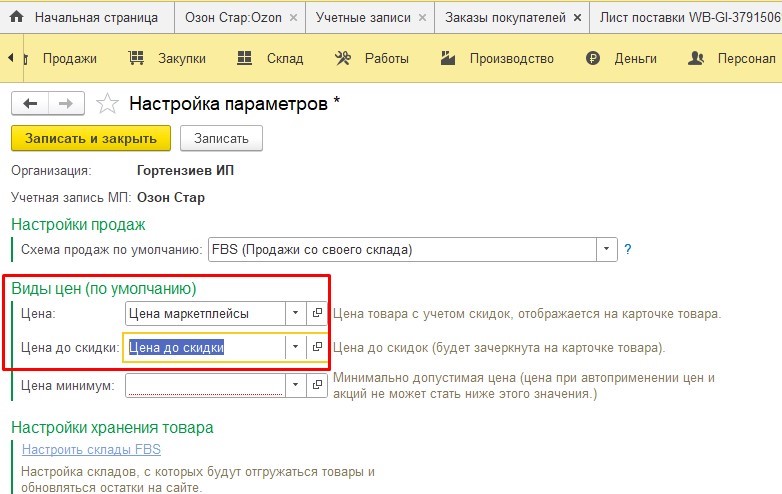Open the Работы section

click(387, 58)
